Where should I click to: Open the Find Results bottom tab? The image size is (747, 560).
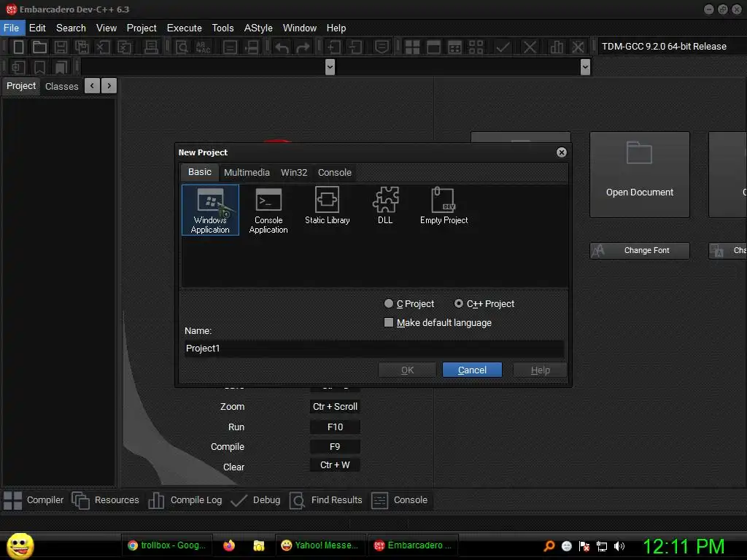point(326,500)
